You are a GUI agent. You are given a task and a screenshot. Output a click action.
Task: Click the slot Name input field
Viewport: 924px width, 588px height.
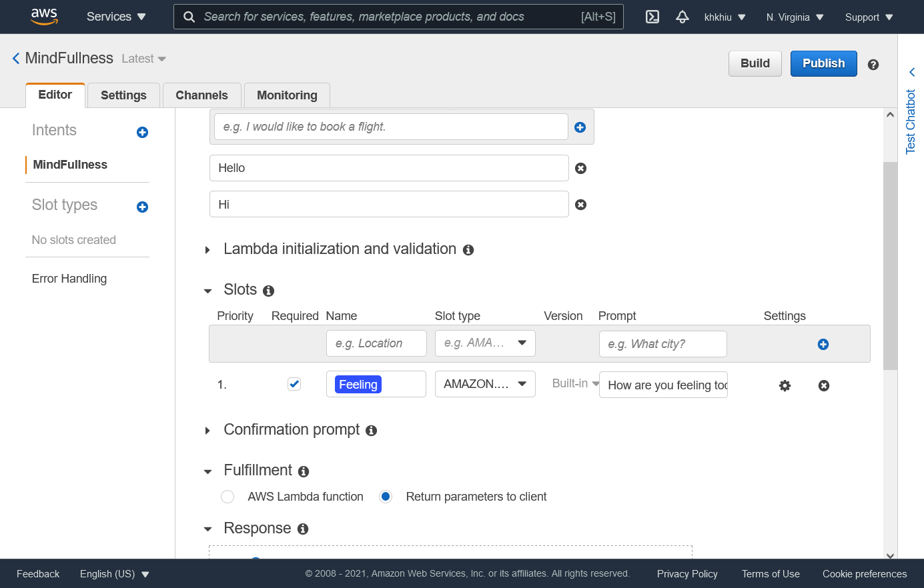pos(376,344)
